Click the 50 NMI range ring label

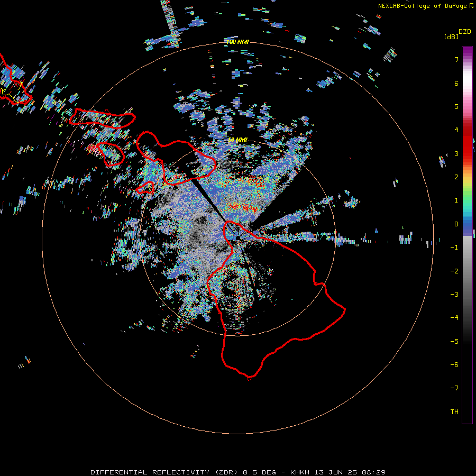pos(237,140)
